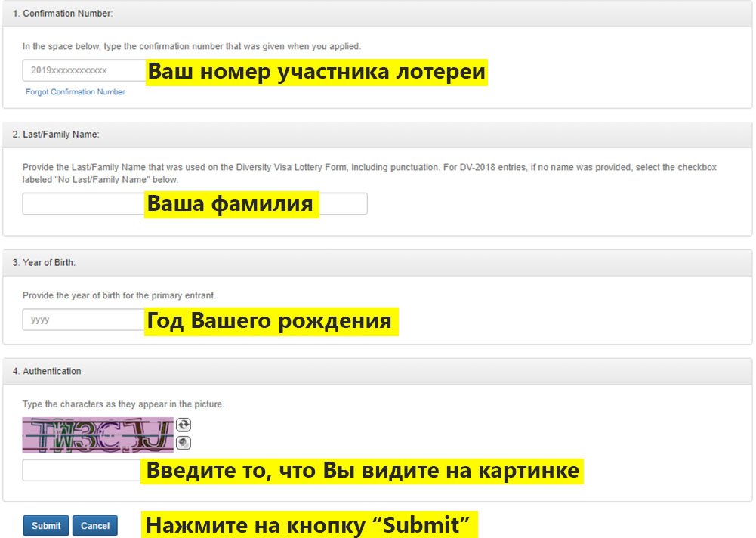Screen dimensions: 756x538
Task: Refresh the captcha image
Action: point(184,425)
